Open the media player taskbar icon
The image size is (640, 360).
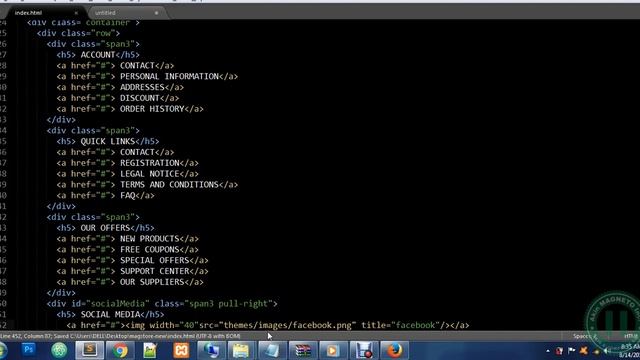click(x=333, y=350)
